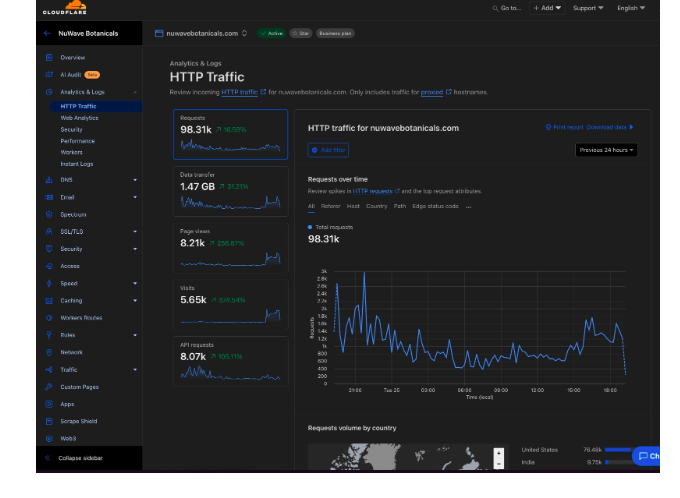This screenshot has height=498, width=680.
Task: Collapse the Analytics & Logs section
Action: (x=135, y=92)
